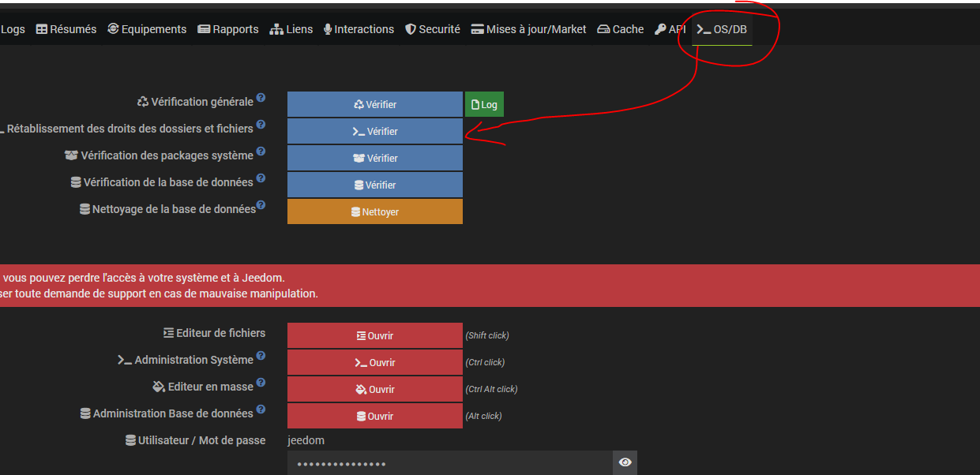This screenshot has height=475, width=980.
Task: Click help icon for Vérification des packages système
Action: point(261,151)
